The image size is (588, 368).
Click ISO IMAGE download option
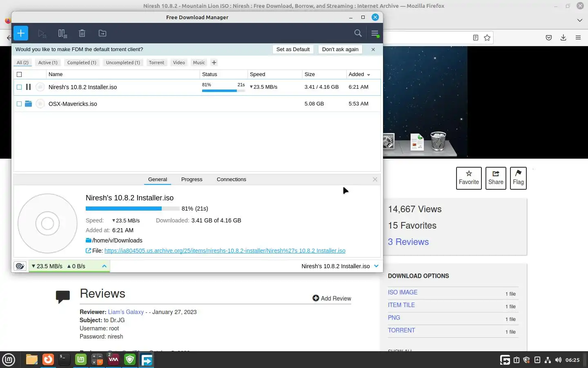tap(403, 292)
